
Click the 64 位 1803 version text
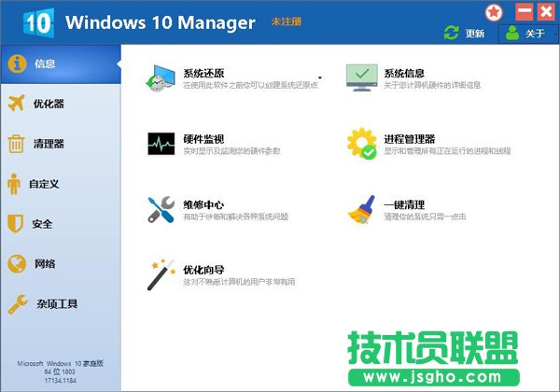[x=60, y=372]
